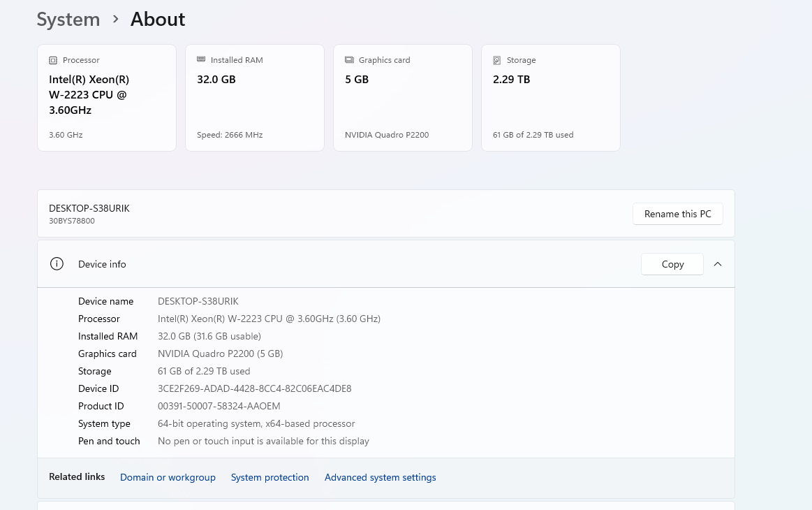Go back to System in breadcrumb
Screen dimensions: 812x510
(x=68, y=20)
